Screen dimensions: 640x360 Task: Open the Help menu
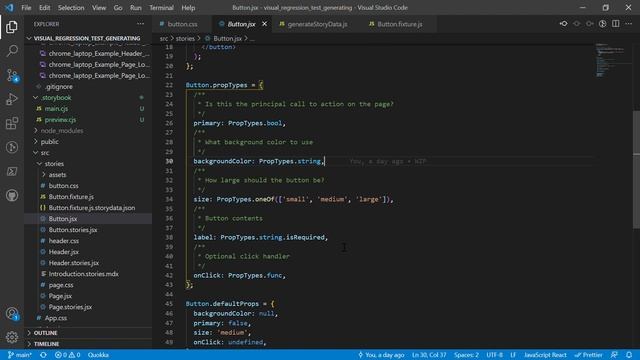[x=188, y=8]
